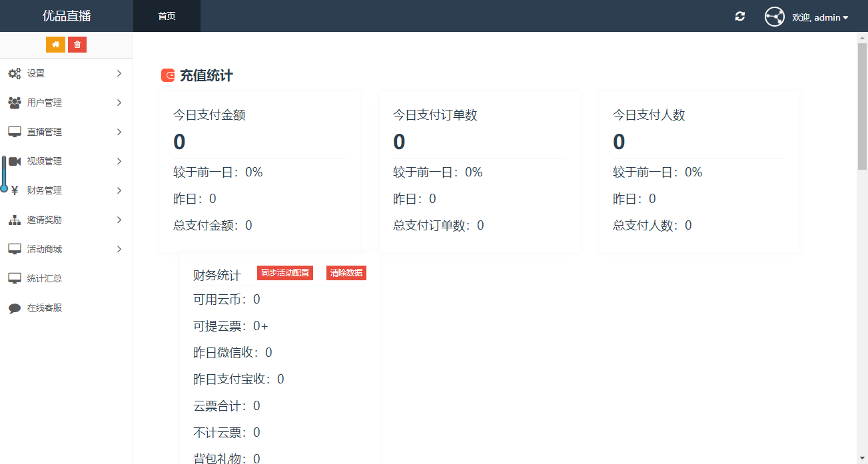Click the vertical page scrollbar thumb

862,107
